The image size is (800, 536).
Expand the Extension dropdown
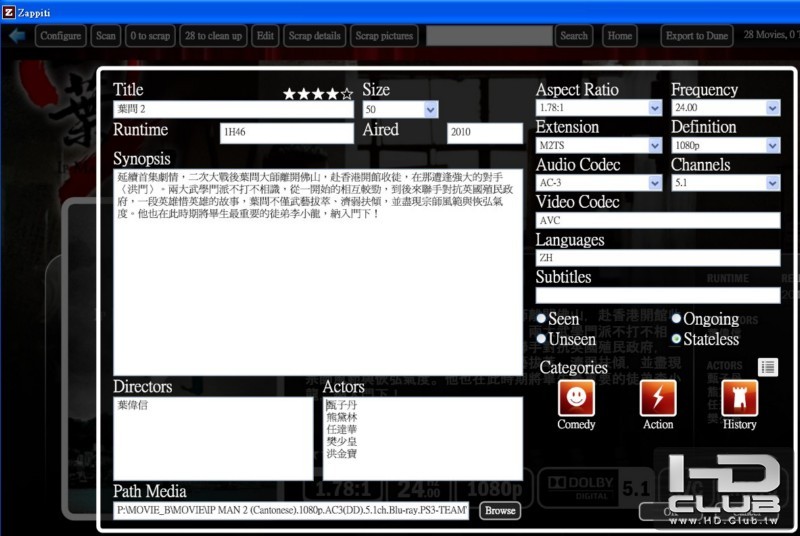tap(655, 145)
